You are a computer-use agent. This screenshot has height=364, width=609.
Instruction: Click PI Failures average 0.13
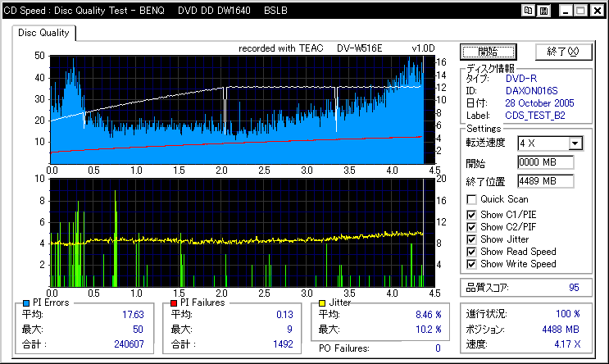pyautogui.click(x=284, y=315)
